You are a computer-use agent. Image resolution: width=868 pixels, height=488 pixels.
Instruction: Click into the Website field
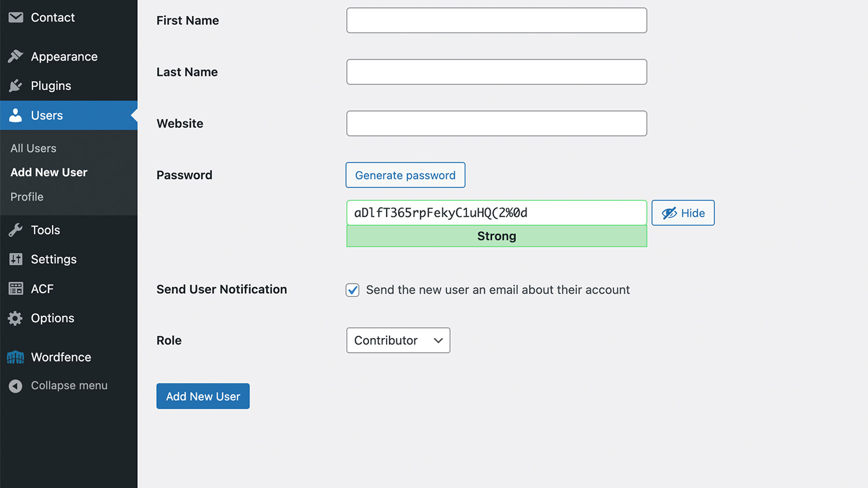point(496,123)
